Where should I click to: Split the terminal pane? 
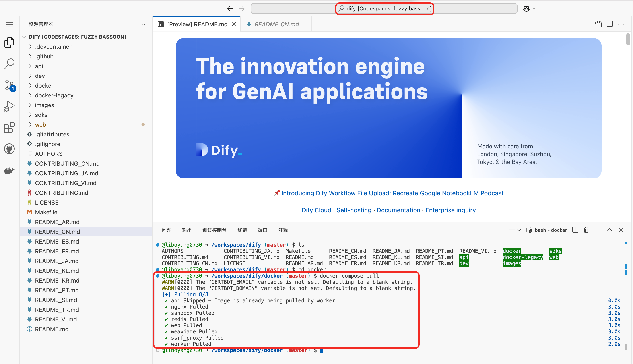click(x=575, y=230)
